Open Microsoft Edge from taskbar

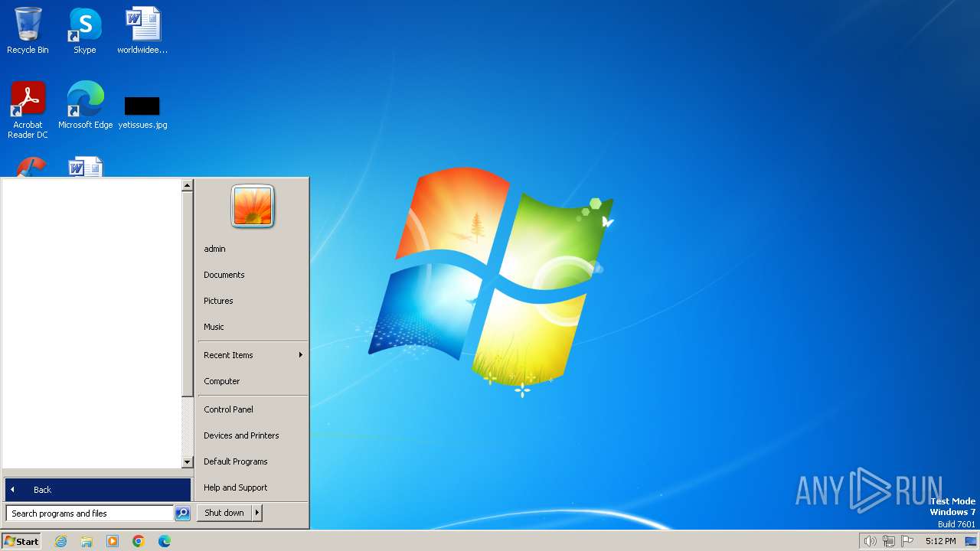[x=165, y=541]
